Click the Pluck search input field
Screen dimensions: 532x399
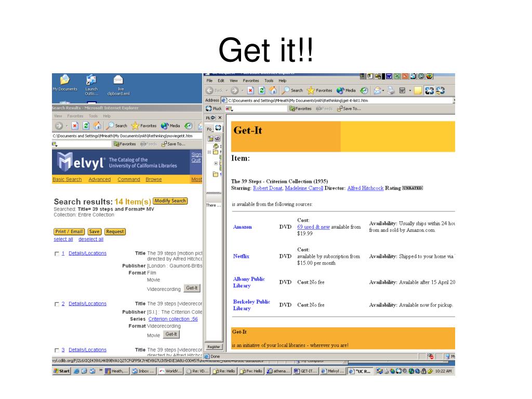[256, 109]
